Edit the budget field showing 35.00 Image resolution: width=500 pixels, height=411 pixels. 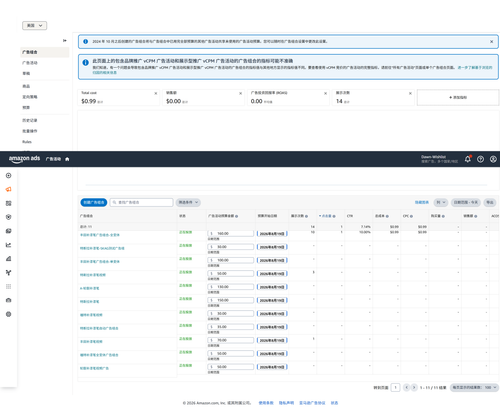[231, 327]
